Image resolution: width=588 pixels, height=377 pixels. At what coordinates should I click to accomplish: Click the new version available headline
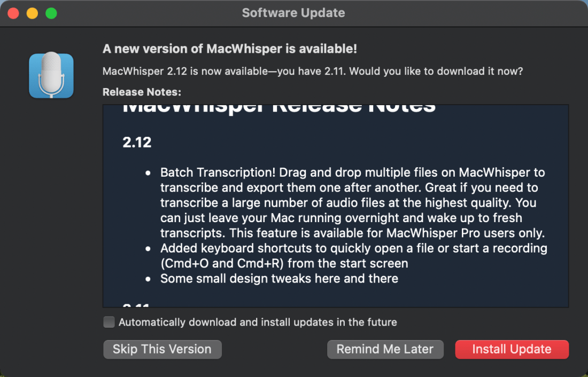[230, 49]
